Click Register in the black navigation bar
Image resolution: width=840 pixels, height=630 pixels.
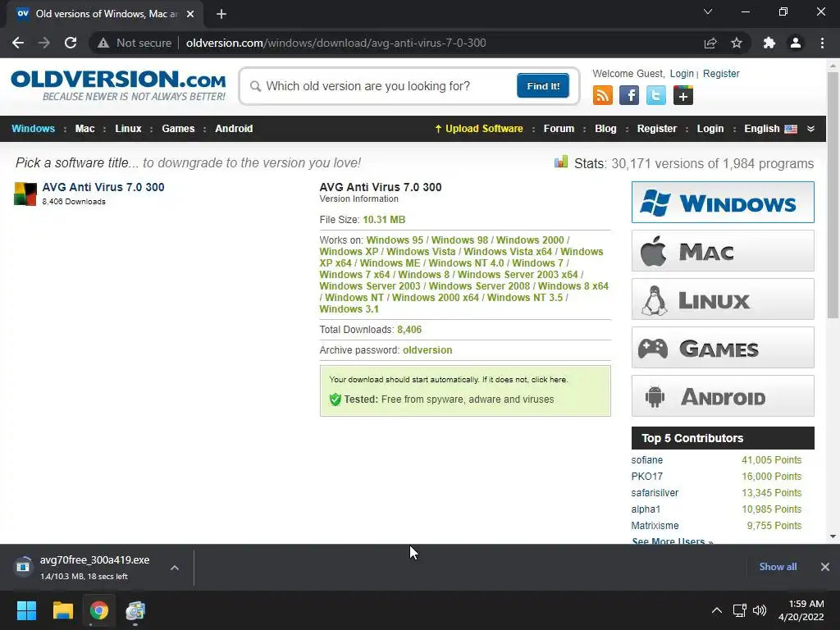click(x=657, y=129)
